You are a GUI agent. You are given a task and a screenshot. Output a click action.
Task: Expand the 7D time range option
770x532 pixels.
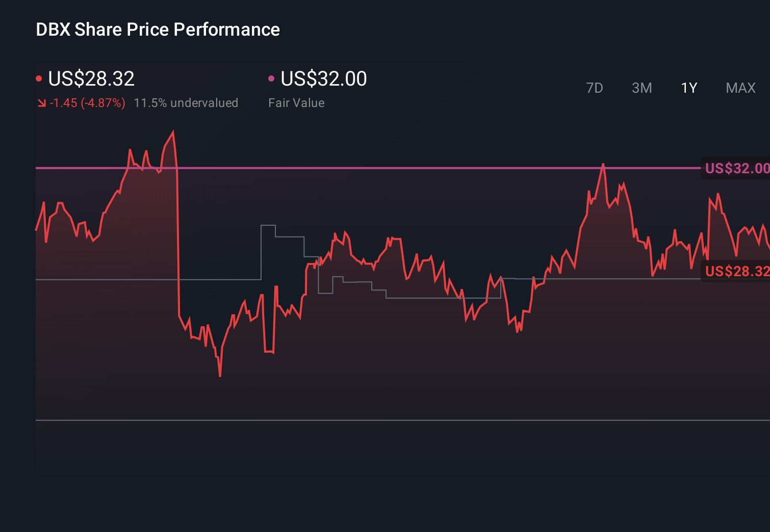[x=595, y=88]
